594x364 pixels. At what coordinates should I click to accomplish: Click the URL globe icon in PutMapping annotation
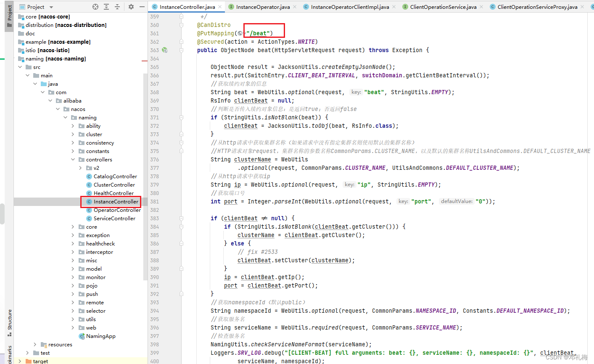[x=240, y=33]
